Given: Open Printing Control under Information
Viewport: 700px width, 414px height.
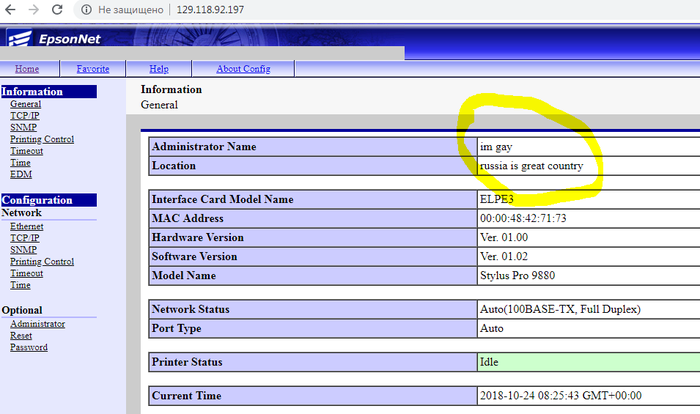Looking at the screenshot, I should [41, 139].
